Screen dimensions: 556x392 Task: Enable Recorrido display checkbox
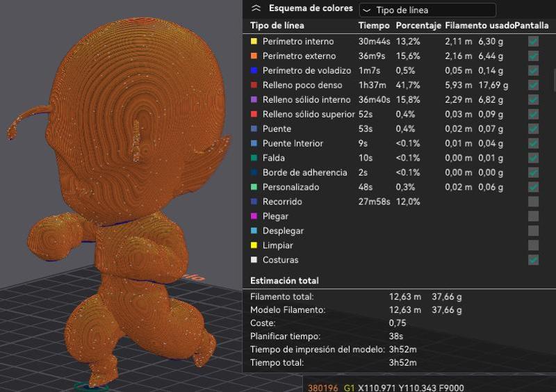tap(533, 202)
